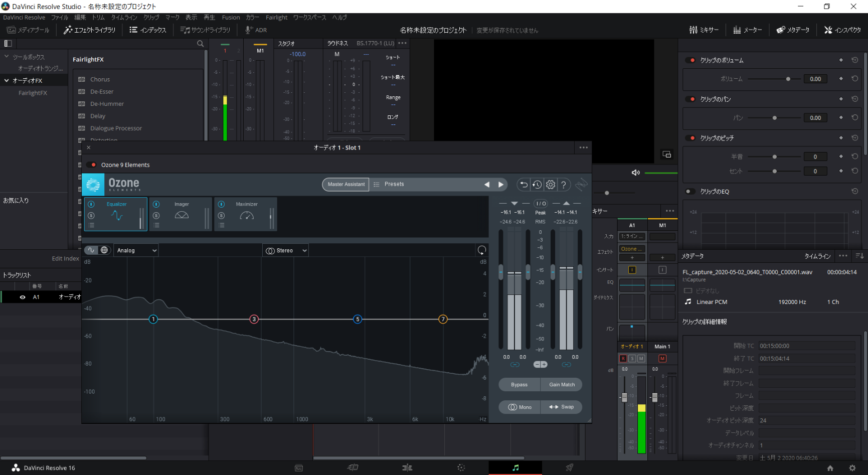This screenshot has height=475, width=868.
Task: Open Ozone settings gear icon
Action: tap(551, 185)
